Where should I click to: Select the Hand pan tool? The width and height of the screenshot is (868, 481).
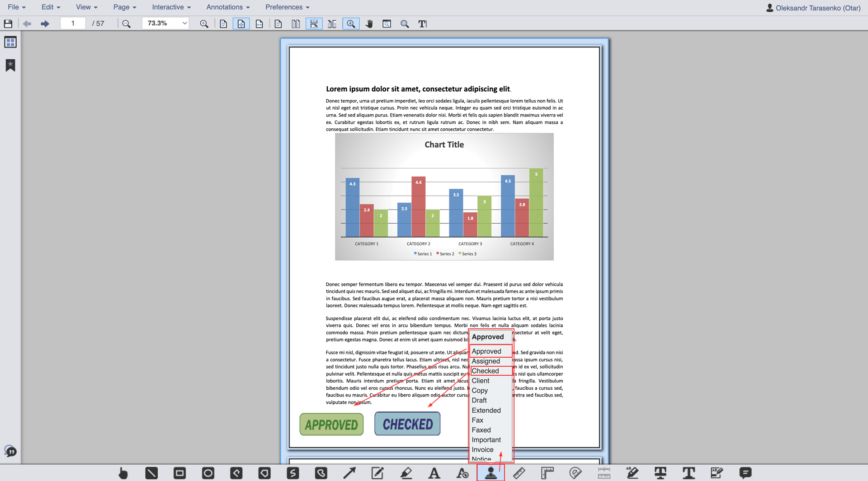point(369,23)
